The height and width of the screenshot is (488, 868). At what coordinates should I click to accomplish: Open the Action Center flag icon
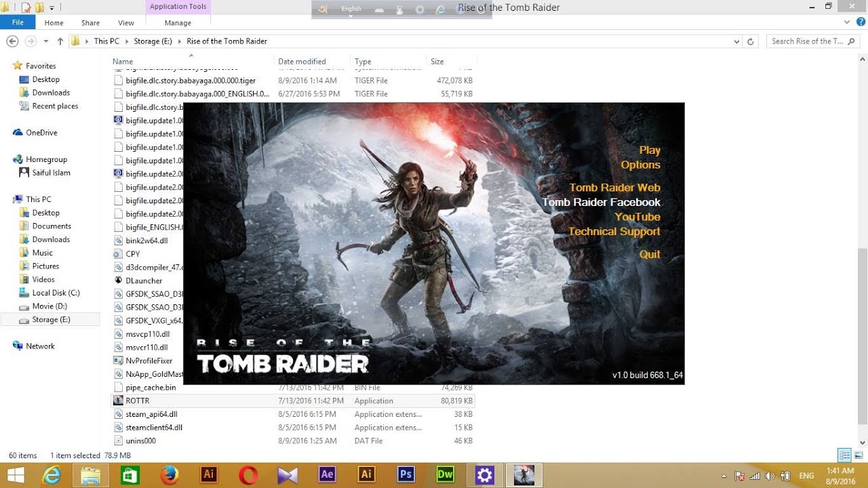740,476
